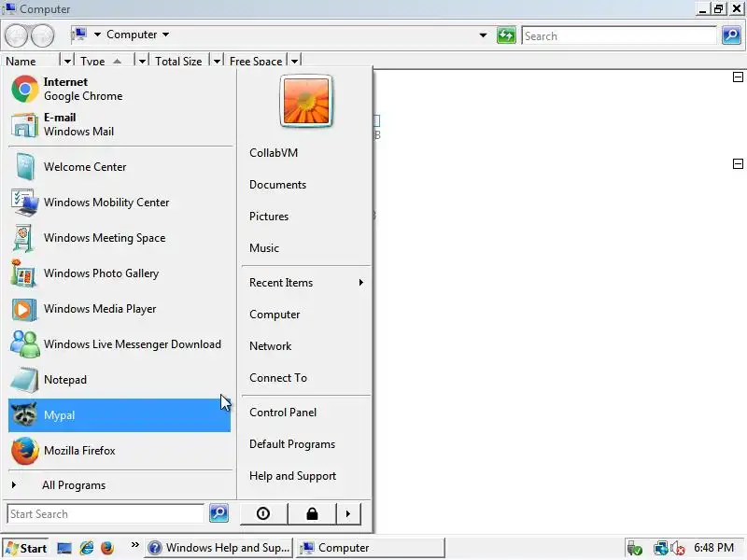Image resolution: width=747 pixels, height=560 pixels.
Task: Launch Google Chrome from Start menu
Action: [120, 89]
